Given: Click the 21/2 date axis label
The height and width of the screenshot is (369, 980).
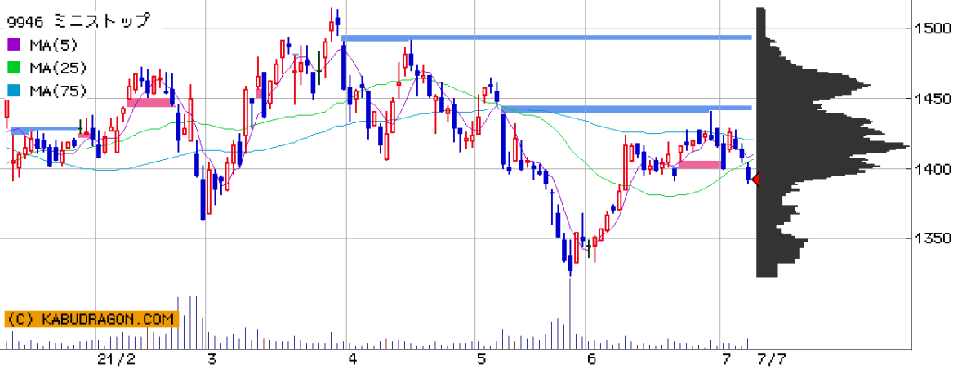Looking at the screenshot, I should (x=116, y=359).
